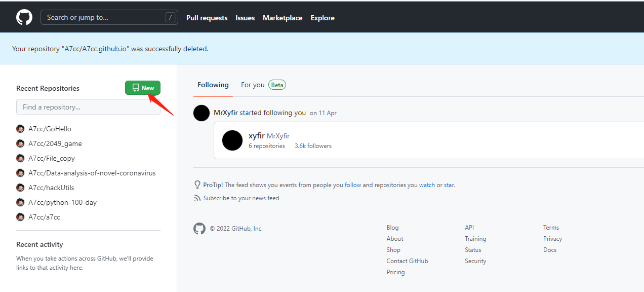Click the MrXyfir username in feed event
The height and width of the screenshot is (292, 644).
tap(226, 113)
